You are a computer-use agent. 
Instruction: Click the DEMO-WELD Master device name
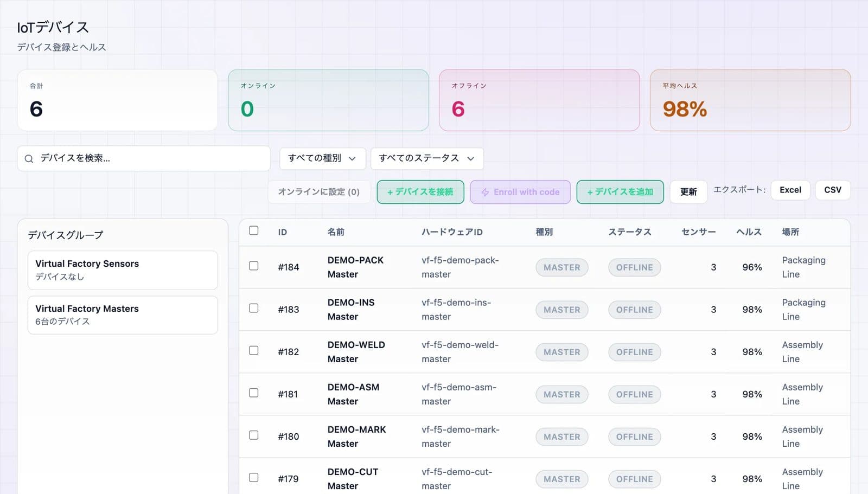point(356,352)
